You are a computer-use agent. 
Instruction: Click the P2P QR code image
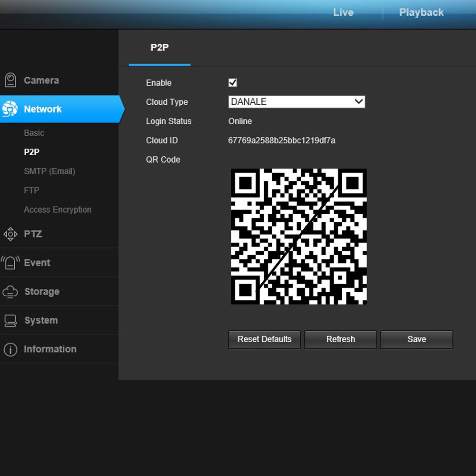click(299, 237)
